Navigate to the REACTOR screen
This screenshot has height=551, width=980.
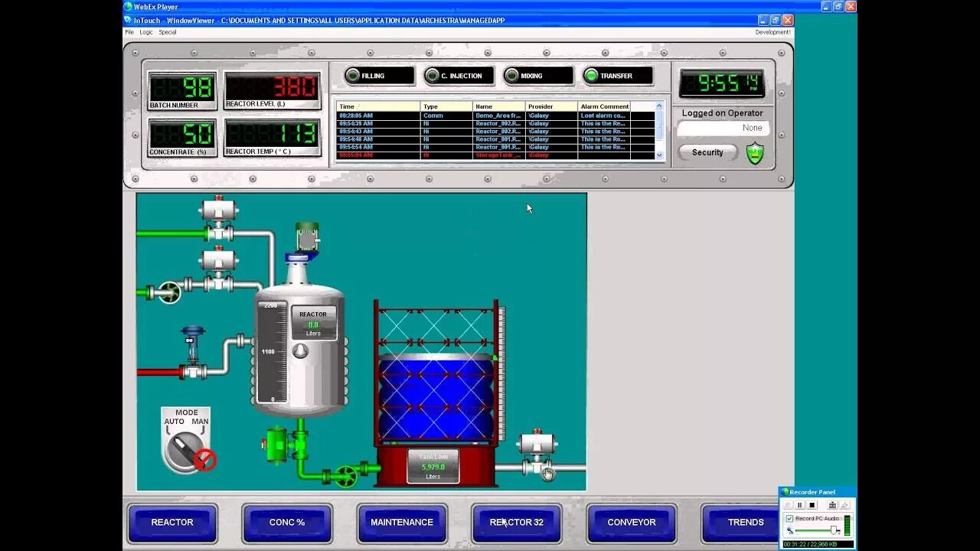click(x=172, y=523)
